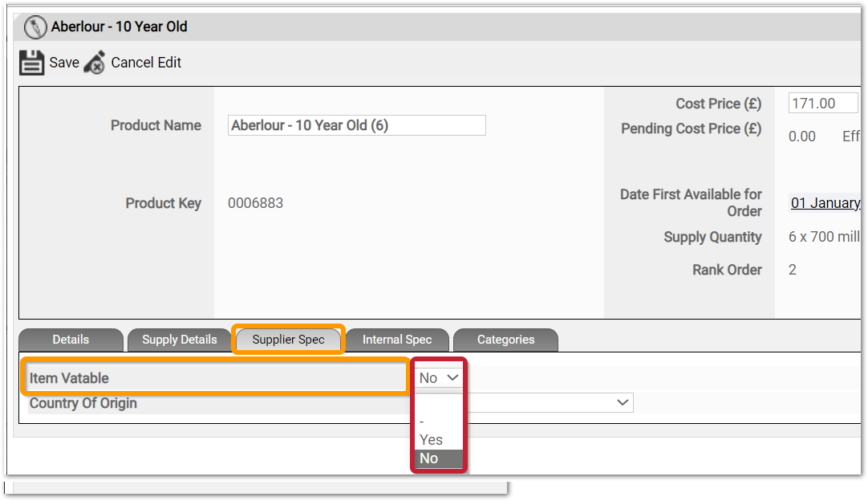Click the Supply Quantity value 6 x 700

(824, 237)
